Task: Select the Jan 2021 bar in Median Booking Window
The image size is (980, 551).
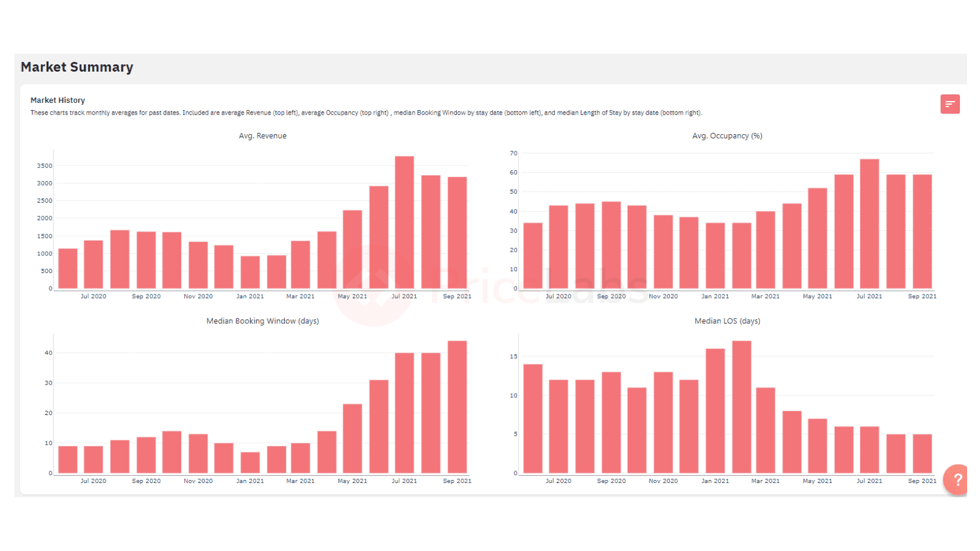Action: pos(250,463)
